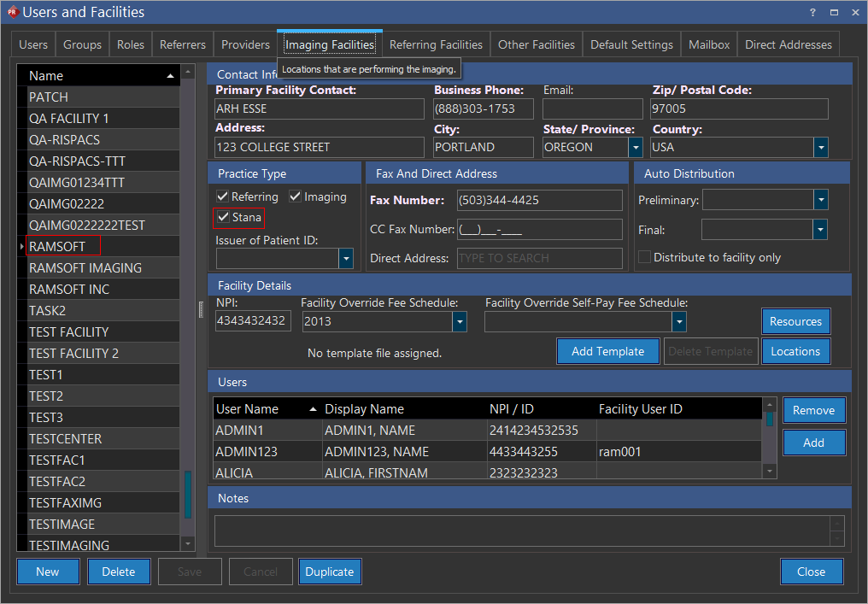The width and height of the screenshot is (868, 604).
Task: Click the Name column sort arrow
Action: tap(171, 76)
